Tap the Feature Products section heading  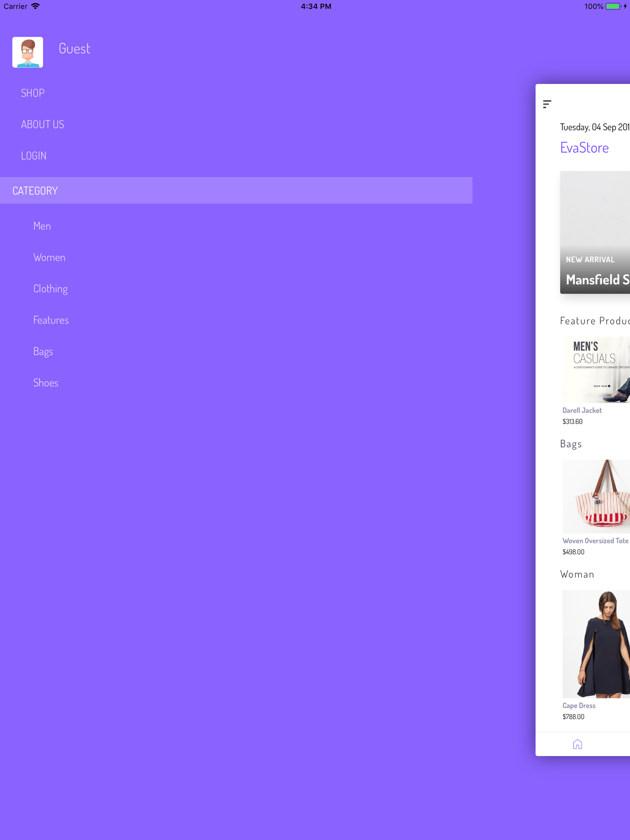click(x=595, y=321)
